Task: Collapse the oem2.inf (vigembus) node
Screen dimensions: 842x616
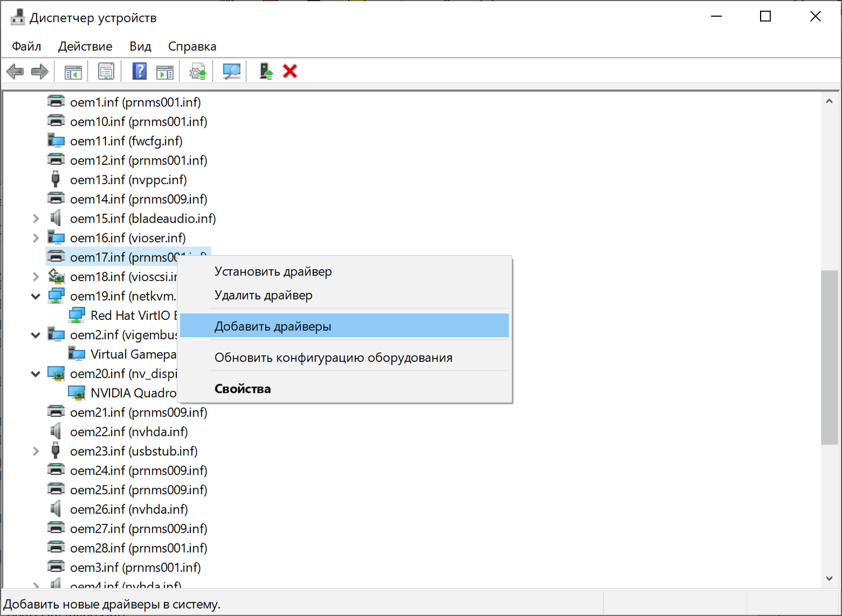Action: point(36,335)
